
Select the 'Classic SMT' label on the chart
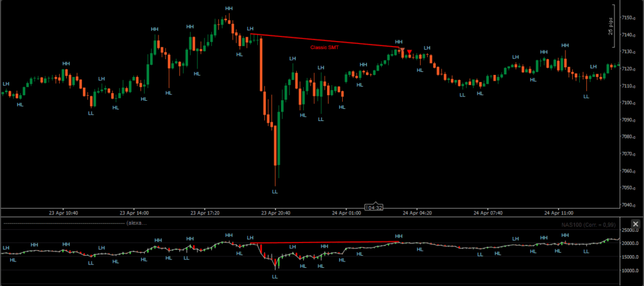point(325,48)
